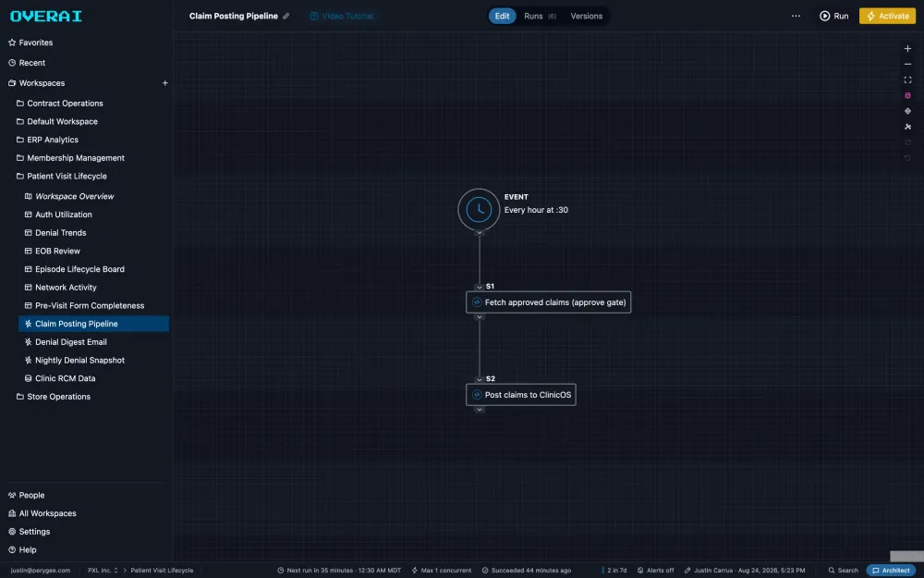Zoom in on the pipeline canvas
Image resolution: width=924 pixels, height=578 pixels.
[x=907, y=48]
